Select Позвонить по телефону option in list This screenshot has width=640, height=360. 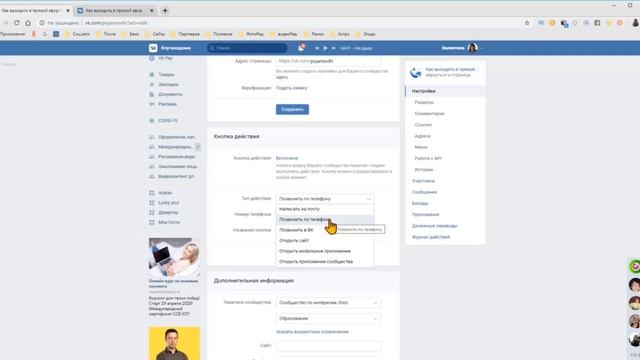[325, 220]
